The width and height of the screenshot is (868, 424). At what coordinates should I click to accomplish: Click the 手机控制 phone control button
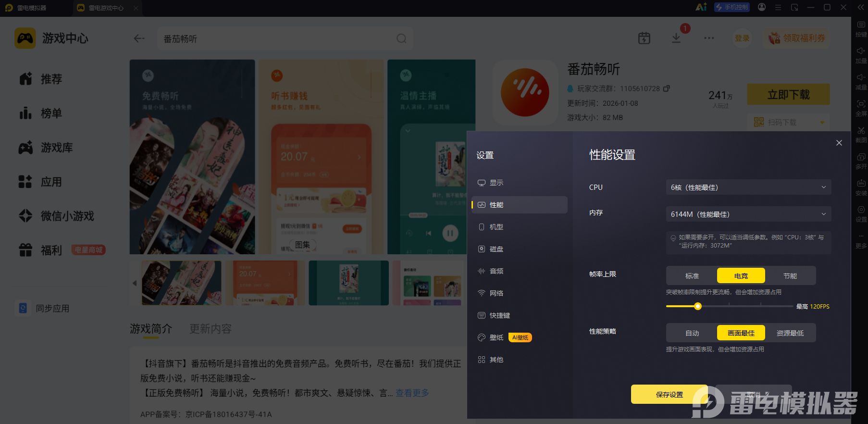tap(732, 7)
